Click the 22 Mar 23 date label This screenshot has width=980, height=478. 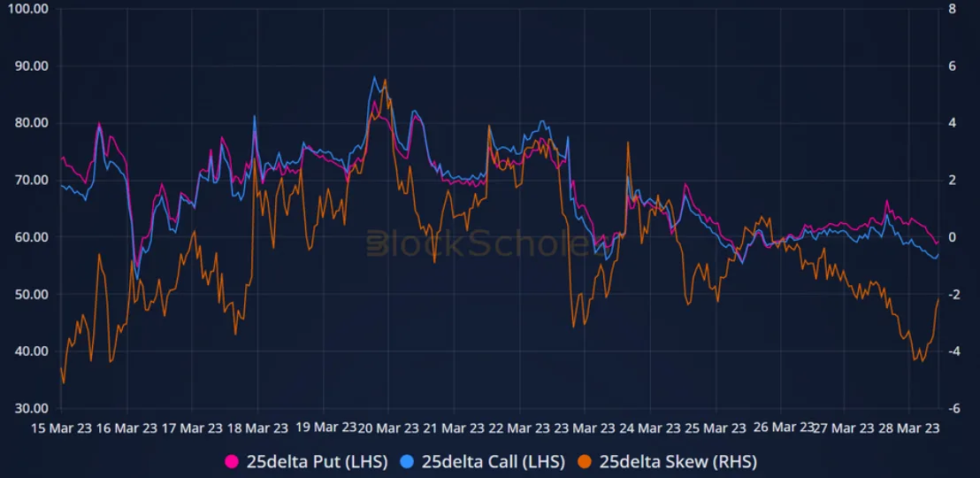519,428
